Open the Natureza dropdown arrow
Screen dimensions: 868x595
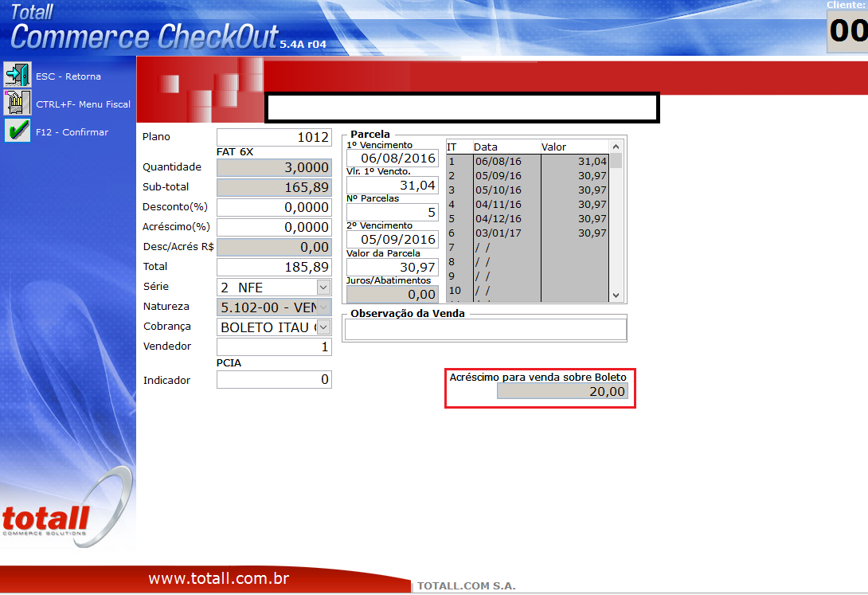click(x=323, y=307)
